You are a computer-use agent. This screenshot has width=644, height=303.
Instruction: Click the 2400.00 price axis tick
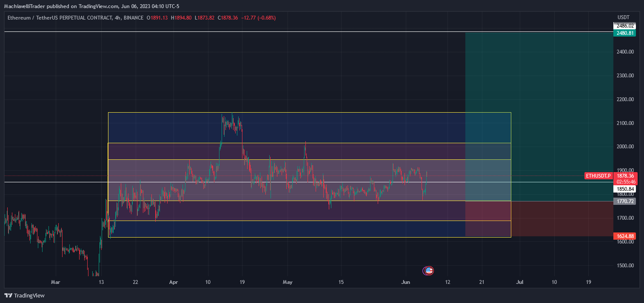point(625,52)
